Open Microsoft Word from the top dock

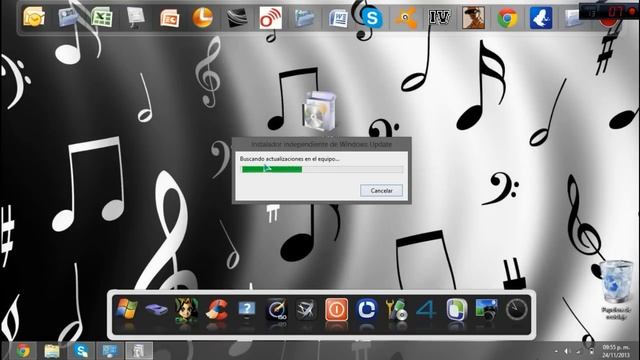click(338, 18)
